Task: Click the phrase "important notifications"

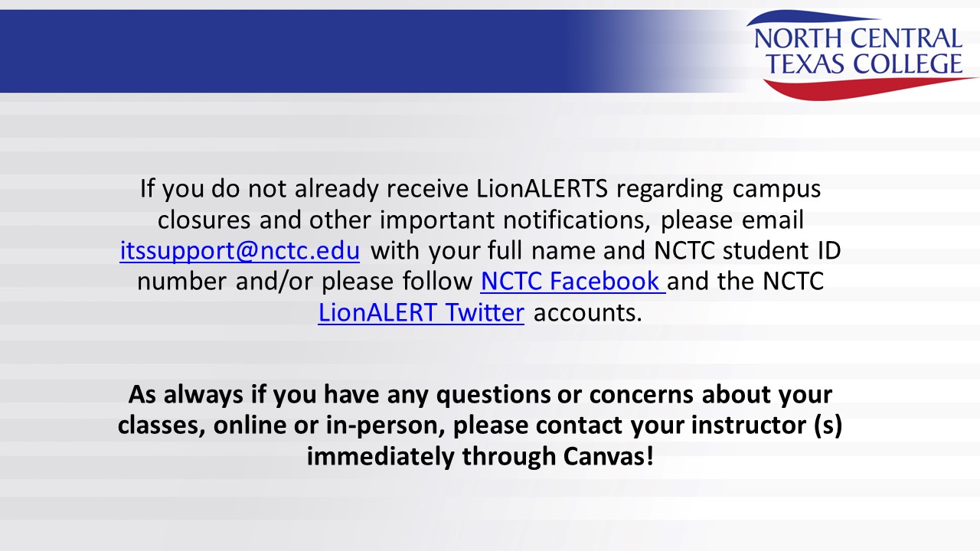Action: [515, 220]
